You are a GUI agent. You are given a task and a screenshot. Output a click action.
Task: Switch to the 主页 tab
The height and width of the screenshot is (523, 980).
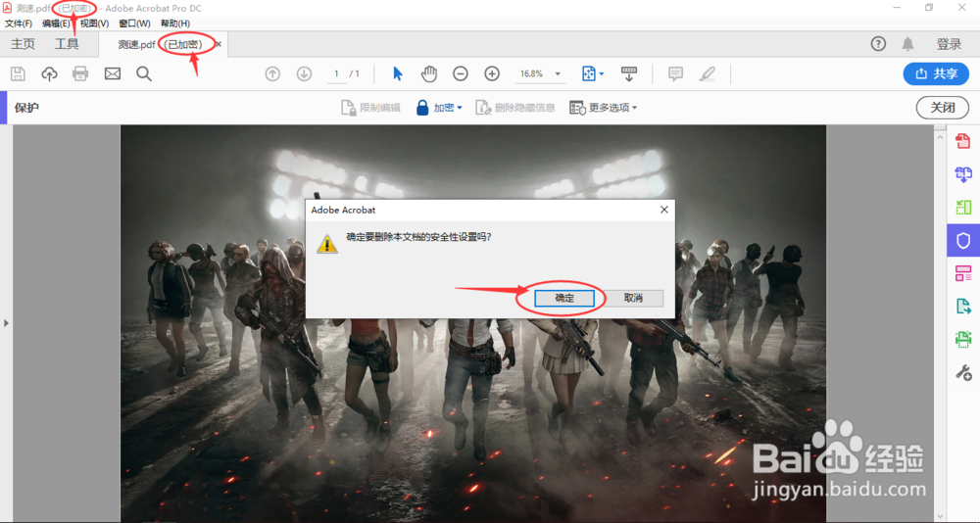tap(24, 44)
